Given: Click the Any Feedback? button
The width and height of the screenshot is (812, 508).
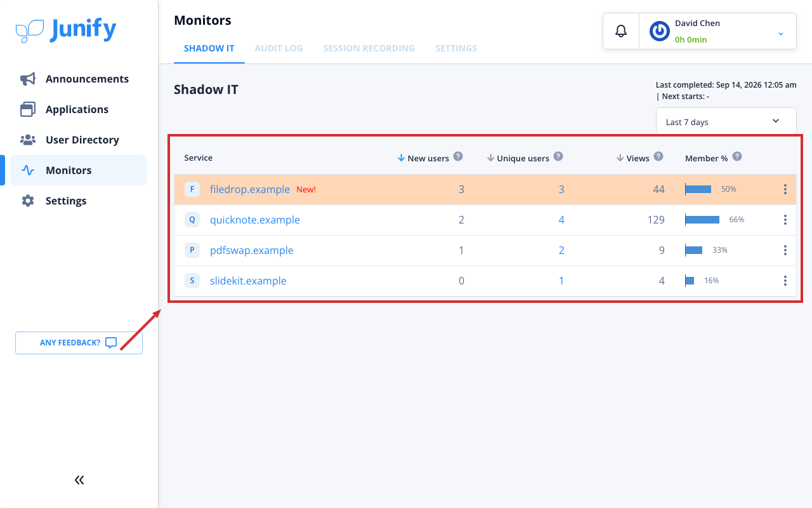Looking at the screenshot, I should click(79, 343).
